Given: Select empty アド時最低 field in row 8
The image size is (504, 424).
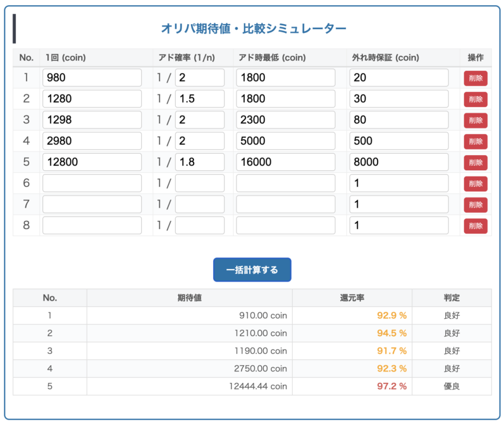Looking at the screenshot, I should pyautogui.click(x=285, y=226).
